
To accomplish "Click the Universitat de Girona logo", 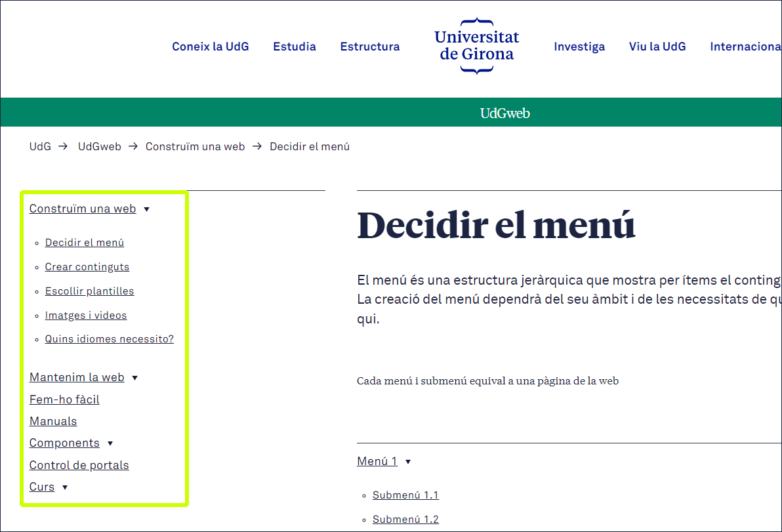I will 477,46.
